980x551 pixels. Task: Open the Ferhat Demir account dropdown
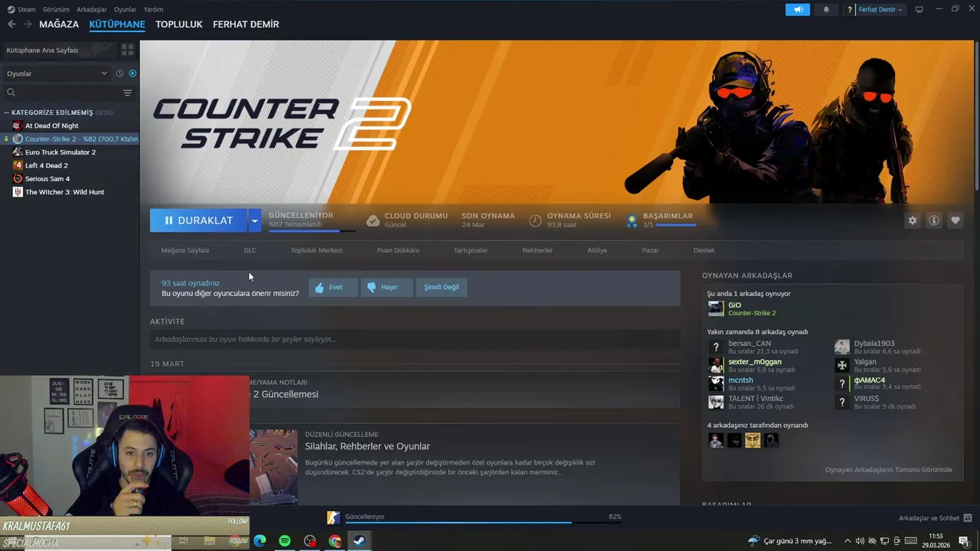pyautogui.click(x=880, y=9)
